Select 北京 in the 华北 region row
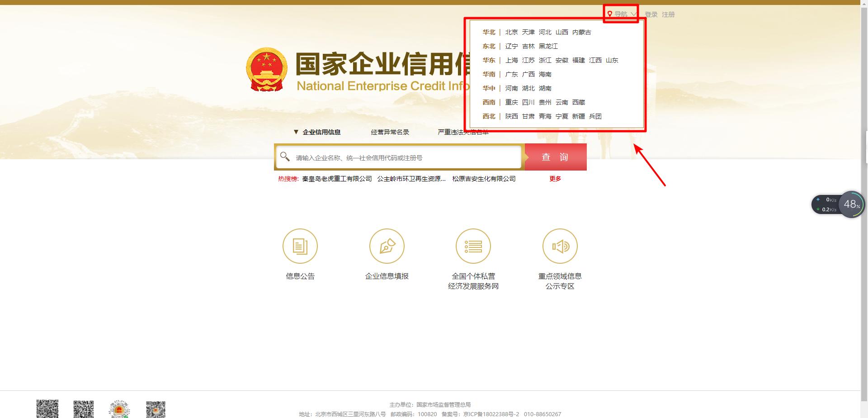The image size is (868, 418). coord(511,32)
